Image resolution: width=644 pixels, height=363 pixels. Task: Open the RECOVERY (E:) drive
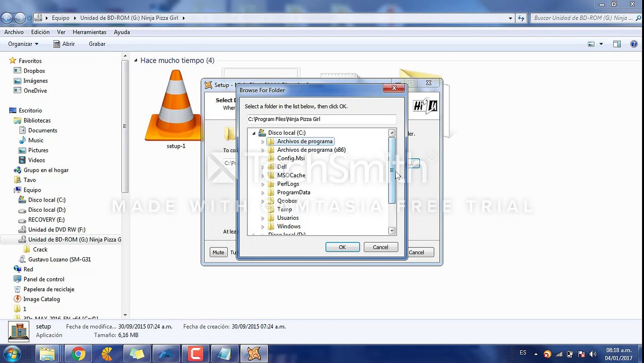pos(46,220)
